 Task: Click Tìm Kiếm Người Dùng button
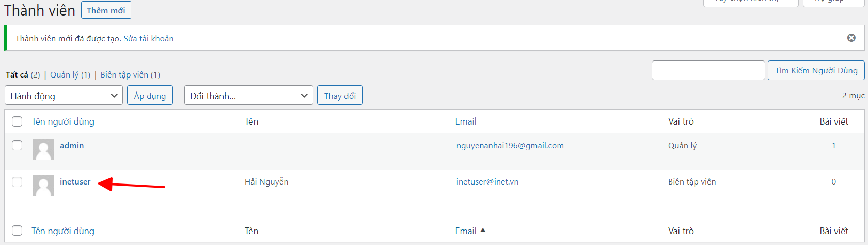[x=816, y=70]
